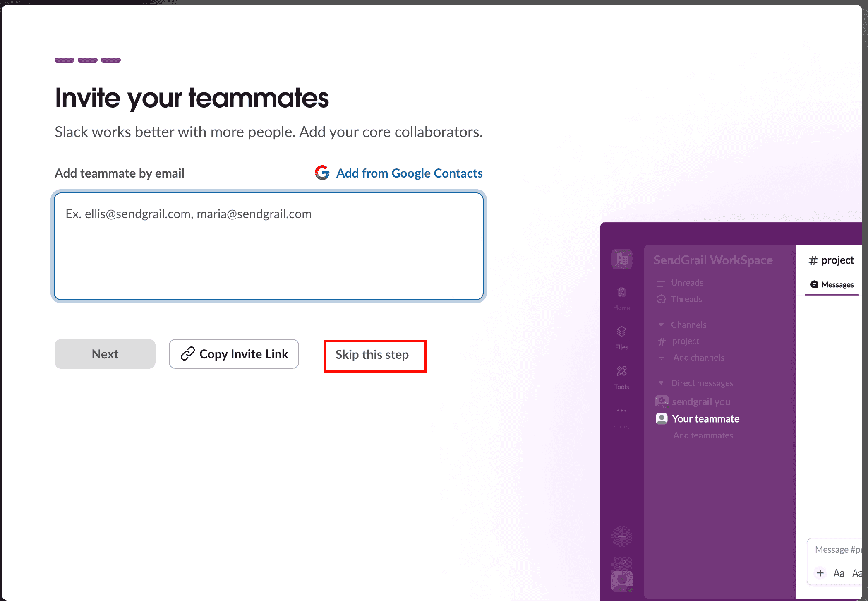Click the round plus button in preview sidebar
This screenshot has height=601, width=868.
(x=622, y=537)
